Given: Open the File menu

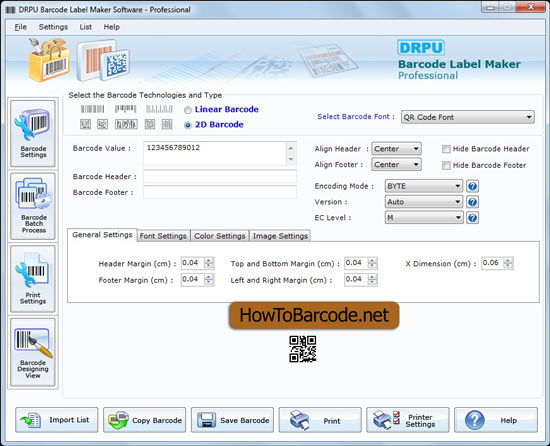Looking at the screenshot, I should click(20, 27).
